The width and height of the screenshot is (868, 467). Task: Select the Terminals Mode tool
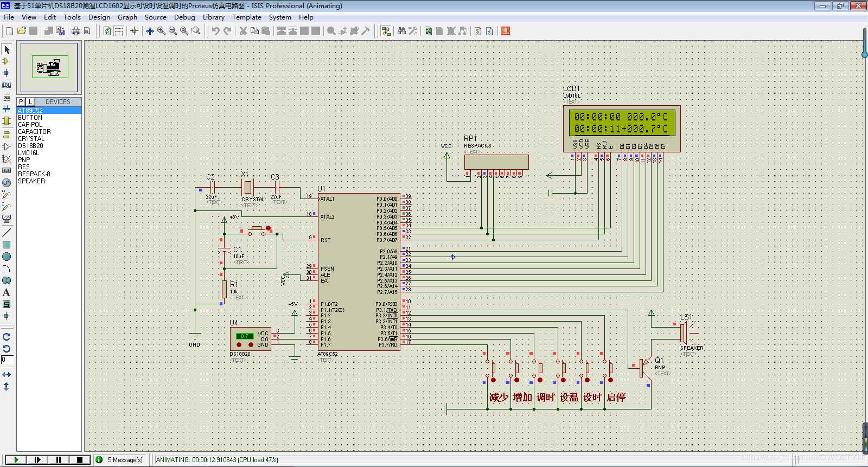coord(7,135)
